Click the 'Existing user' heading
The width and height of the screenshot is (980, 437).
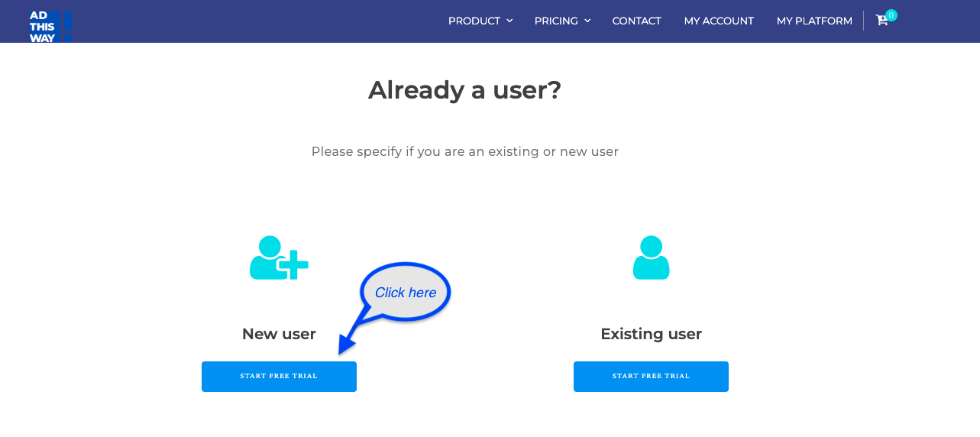pyautogui.click(x=651, y=334)
